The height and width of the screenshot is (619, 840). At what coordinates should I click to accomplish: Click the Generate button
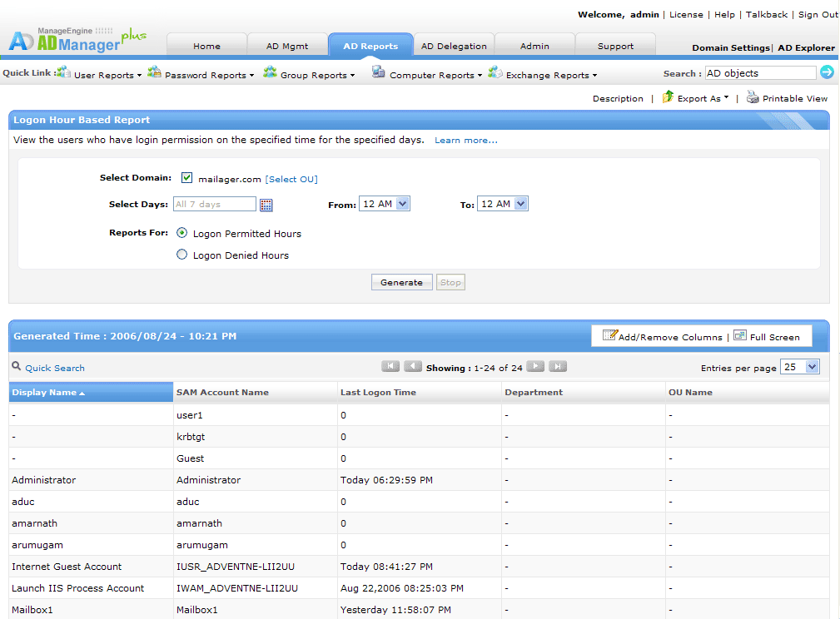(x=402, y=282)
